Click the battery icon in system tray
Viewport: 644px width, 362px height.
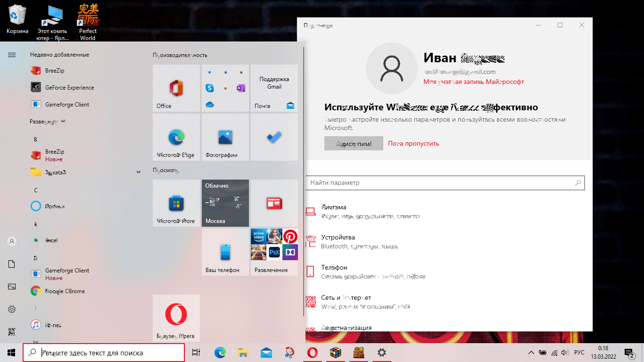click(x=543, y=353)
